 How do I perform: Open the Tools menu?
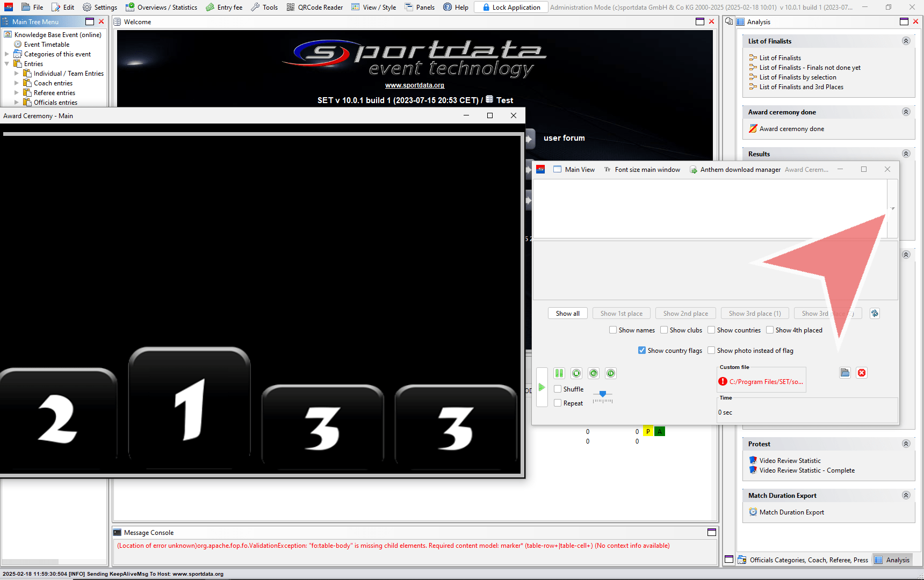pyautogui.click(x=264, y=8)
